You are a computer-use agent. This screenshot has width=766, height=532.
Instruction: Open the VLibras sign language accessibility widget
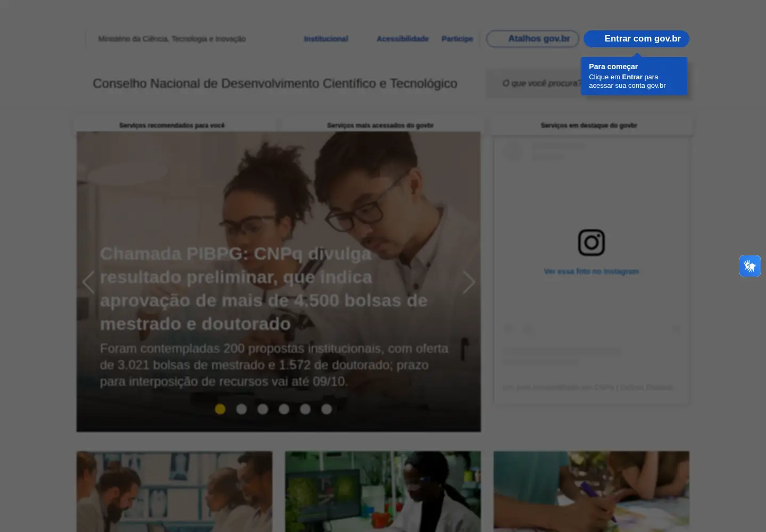(x=750, y=266)
